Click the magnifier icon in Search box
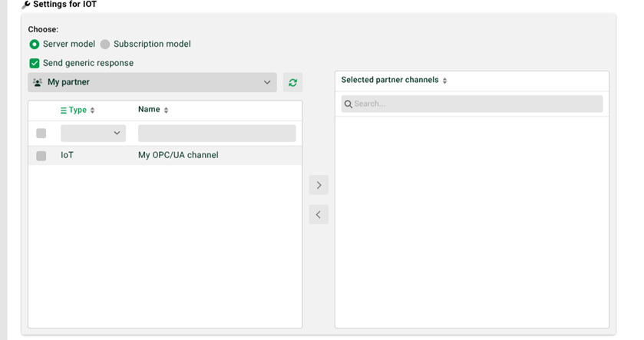This screenshot has width=644, height=340. (x=348, y=104)
